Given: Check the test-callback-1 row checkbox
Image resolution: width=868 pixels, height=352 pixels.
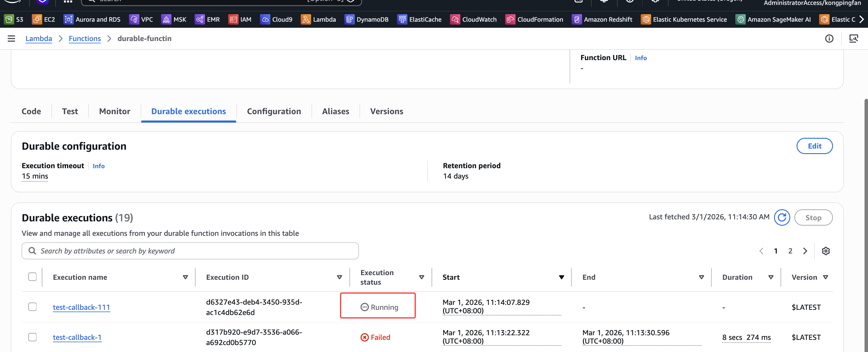Looking at the screenshot, I should tap(32, 337).
